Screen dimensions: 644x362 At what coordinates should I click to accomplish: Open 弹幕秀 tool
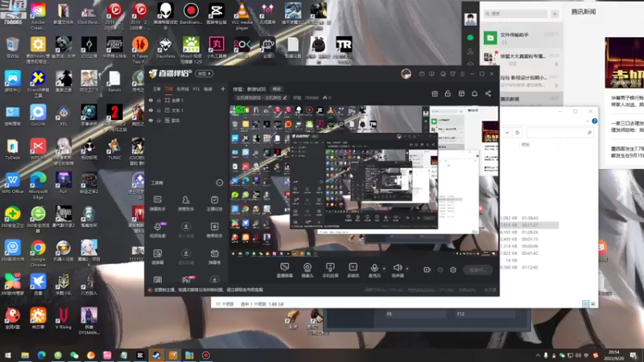214,257
